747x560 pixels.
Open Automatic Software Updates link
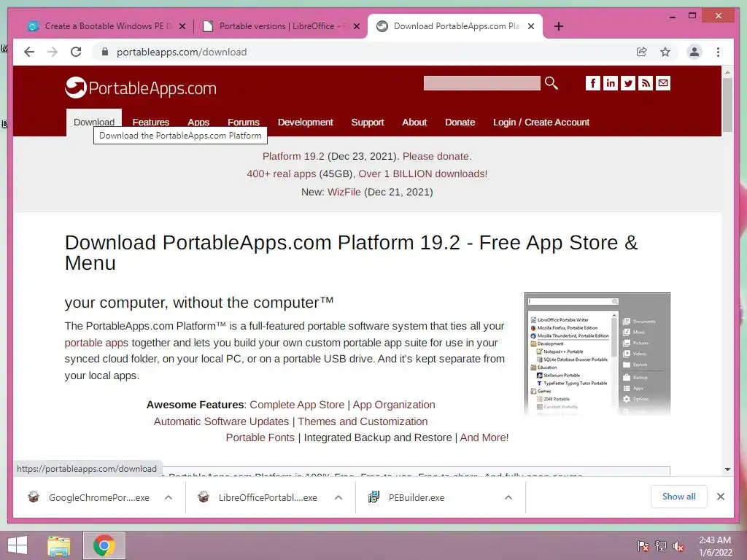(221, 421)
